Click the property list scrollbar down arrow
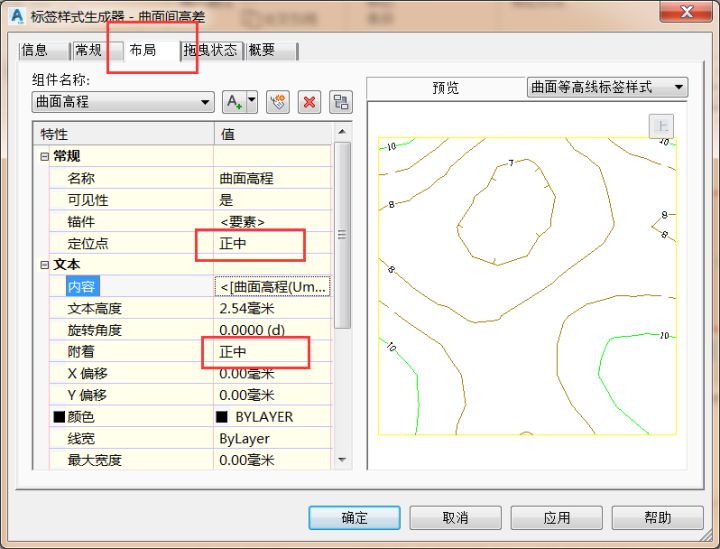The height and width of the screenshot is (549, 720). tap(342, 460)
